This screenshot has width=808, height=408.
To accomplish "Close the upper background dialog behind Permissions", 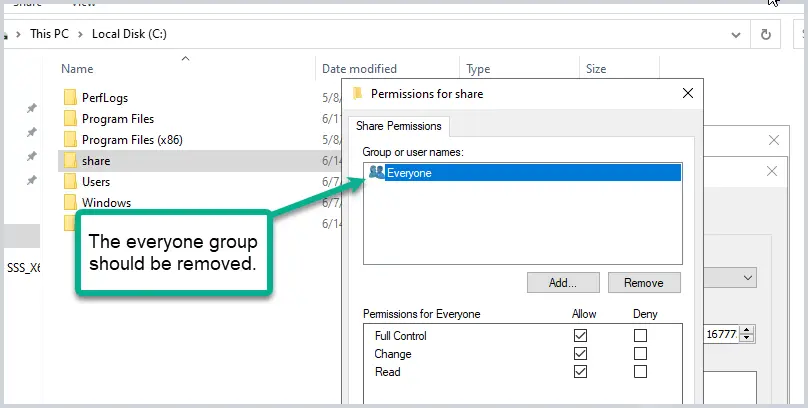I will (773, 140).
